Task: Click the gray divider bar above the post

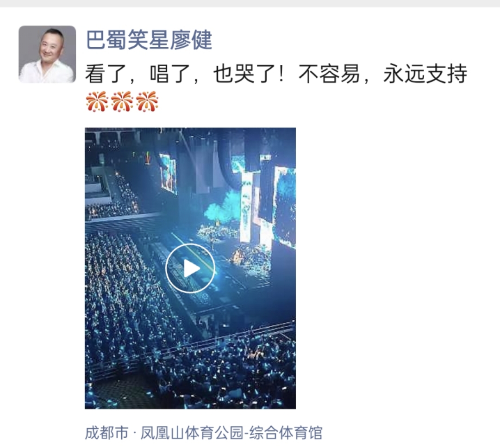Action: (250, 3)
